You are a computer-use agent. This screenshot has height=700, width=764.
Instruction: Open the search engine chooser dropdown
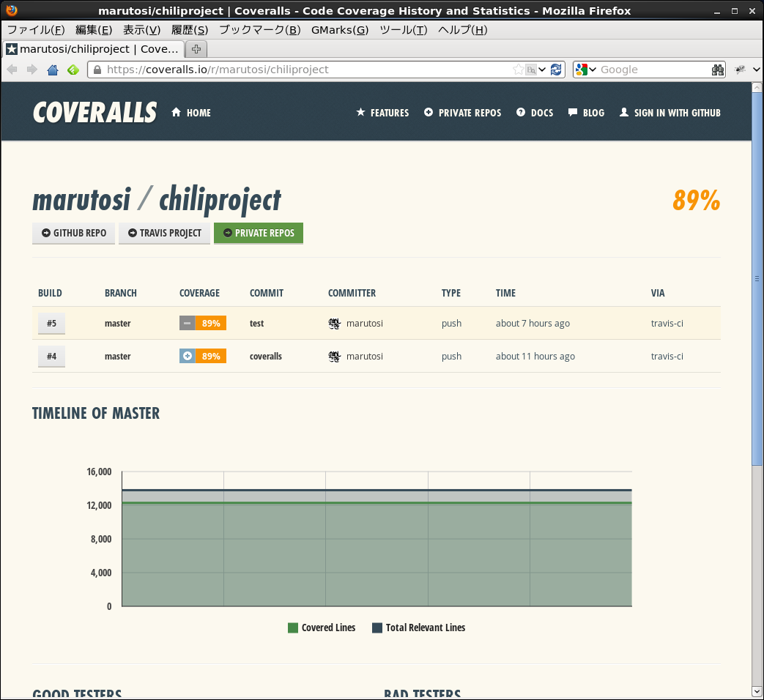pyautogui.click(x=593, y=70)
